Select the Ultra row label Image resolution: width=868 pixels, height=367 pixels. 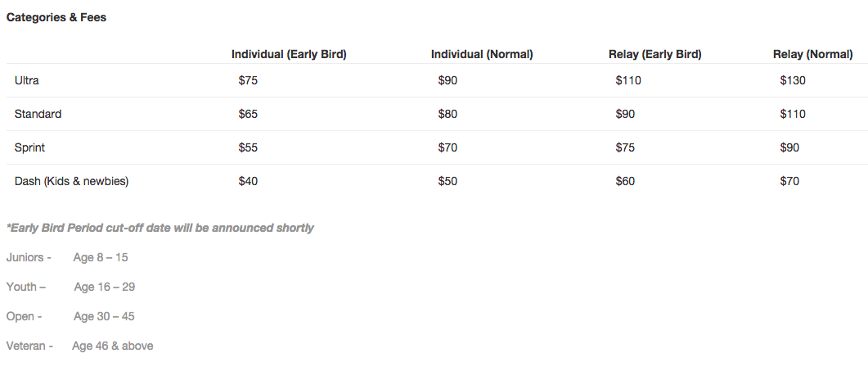26,80
